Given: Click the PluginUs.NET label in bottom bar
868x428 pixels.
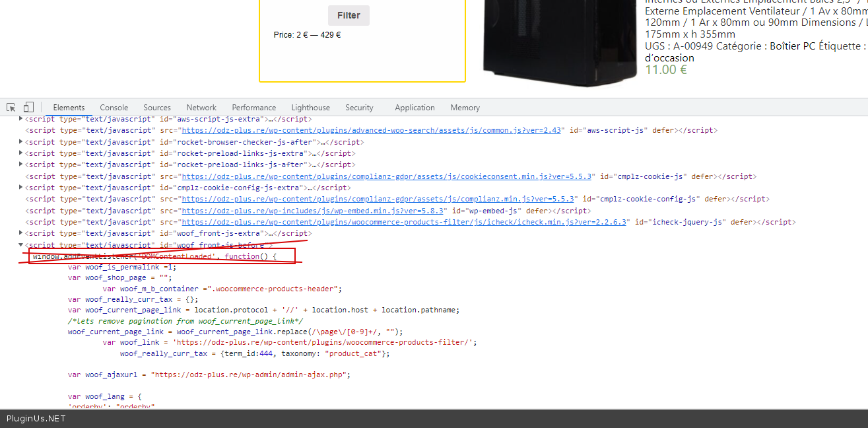Looking at the screenshot, I should coord(36,419).
